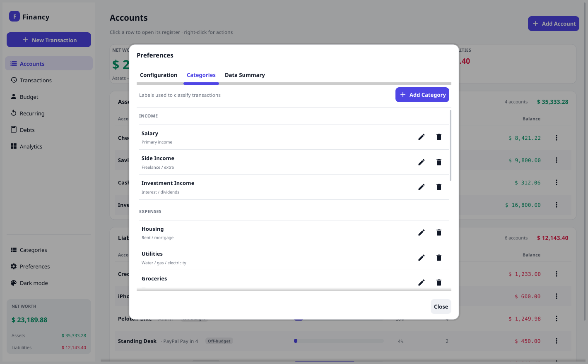This screenshot has width=588, height=364.
Task: Edit the Housing category
Action: 422,232
